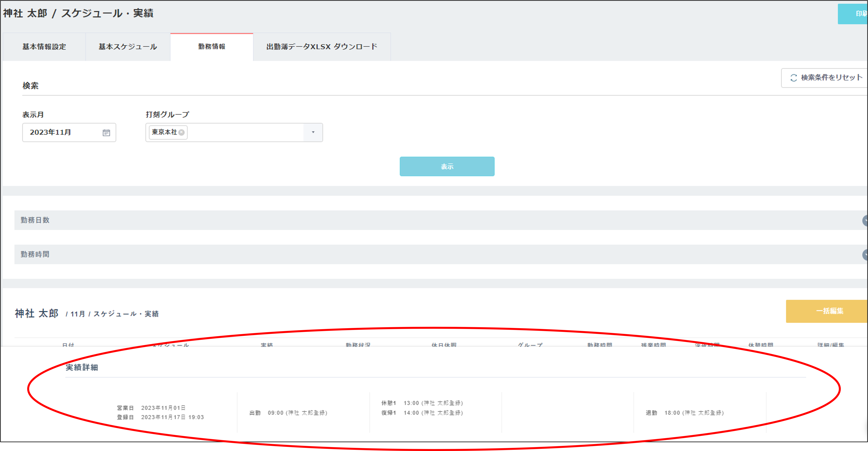Click the 出勤 09:00 entry
The image size is (868, 451).
click(288, 413)
